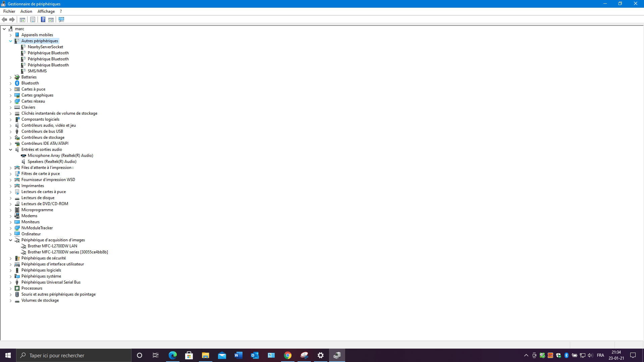Image resolution: width=644 pixels, height=362 pixels.
Task: Collapse Périphérique d'acquisition d'images
Action: (x=10, y=240)
